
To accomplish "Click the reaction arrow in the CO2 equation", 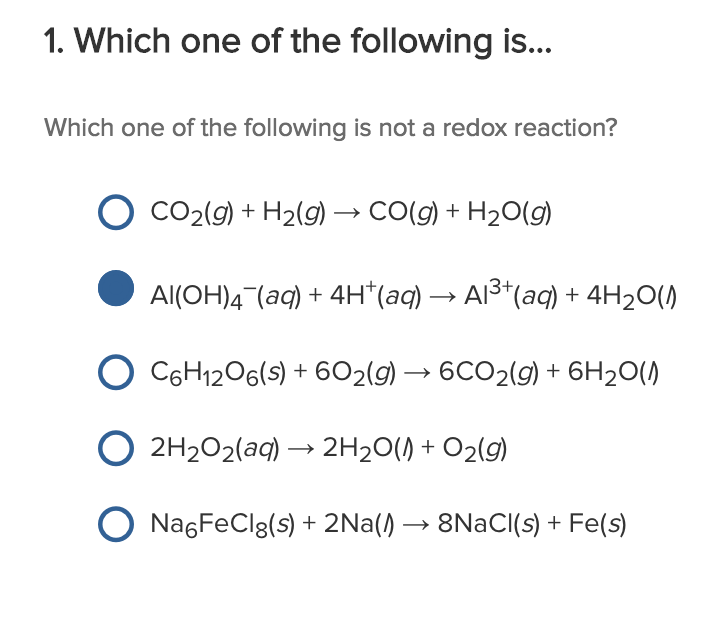I will pyautogui.click(x=346, y=213).
